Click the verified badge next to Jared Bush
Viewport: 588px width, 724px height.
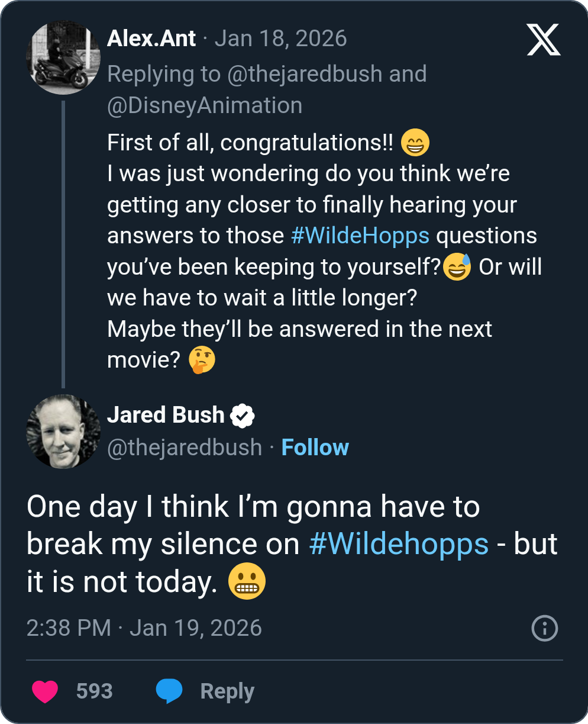(242, 416)
